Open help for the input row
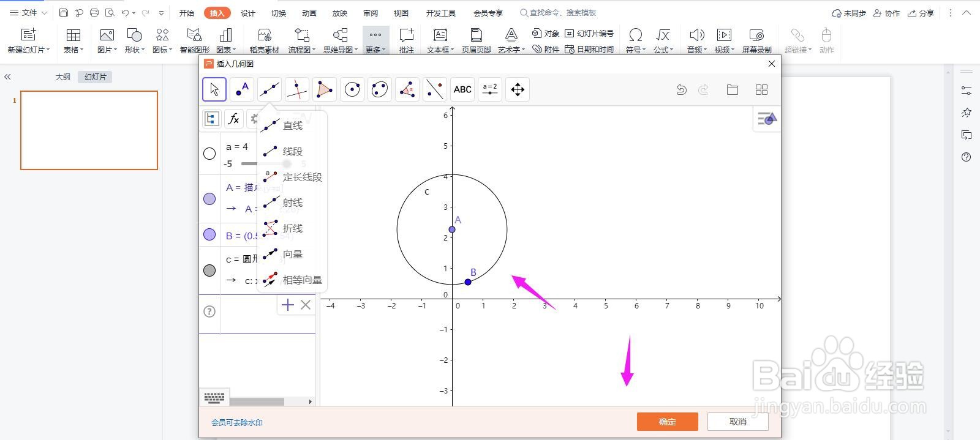Image resolution: width=980 pixels, height=440 pixels. (209, 311)
